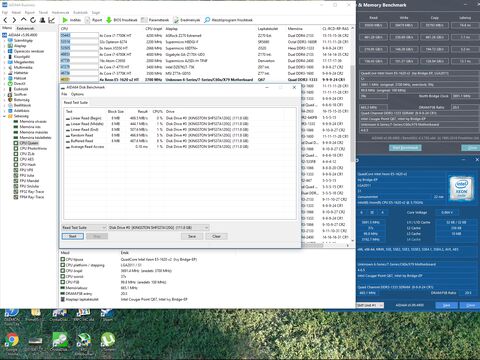
Task: Open Riport from the toolbar
Action: point(94,20)
